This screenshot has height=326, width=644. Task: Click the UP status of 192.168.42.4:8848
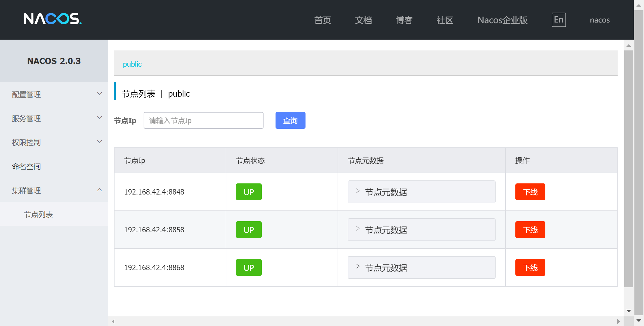(249, 192)
